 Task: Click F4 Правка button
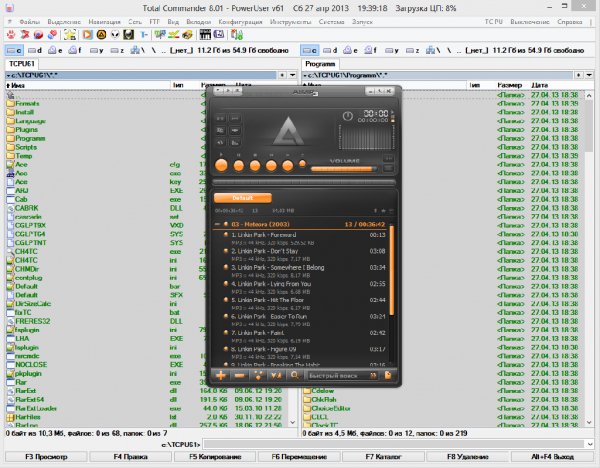tap(130, 457)
